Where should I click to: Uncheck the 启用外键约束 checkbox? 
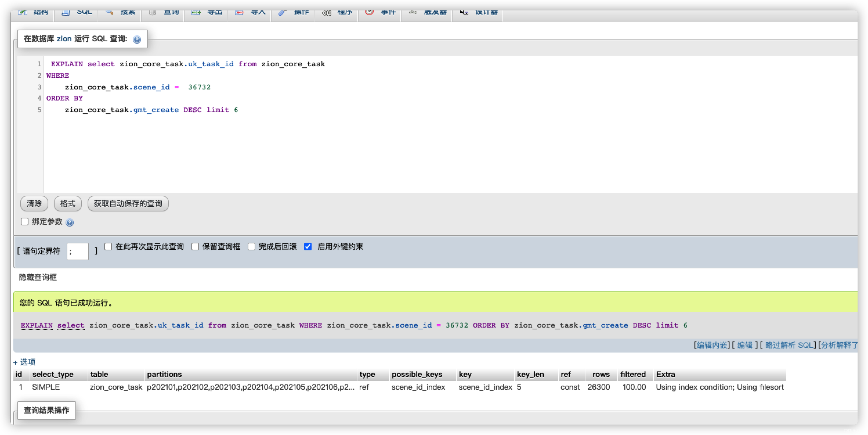308,247
